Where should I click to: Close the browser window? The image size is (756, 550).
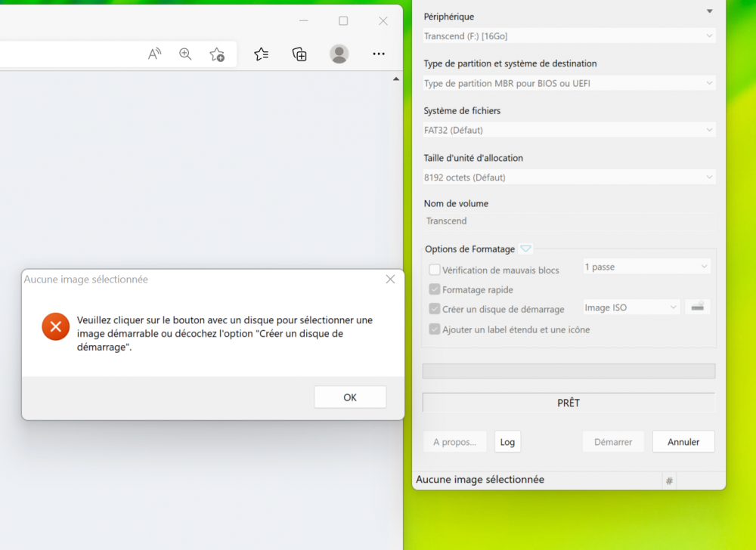383,20
